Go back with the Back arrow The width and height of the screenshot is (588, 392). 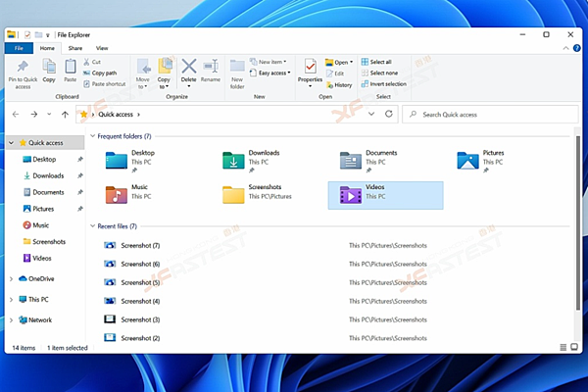click(16, 114)
